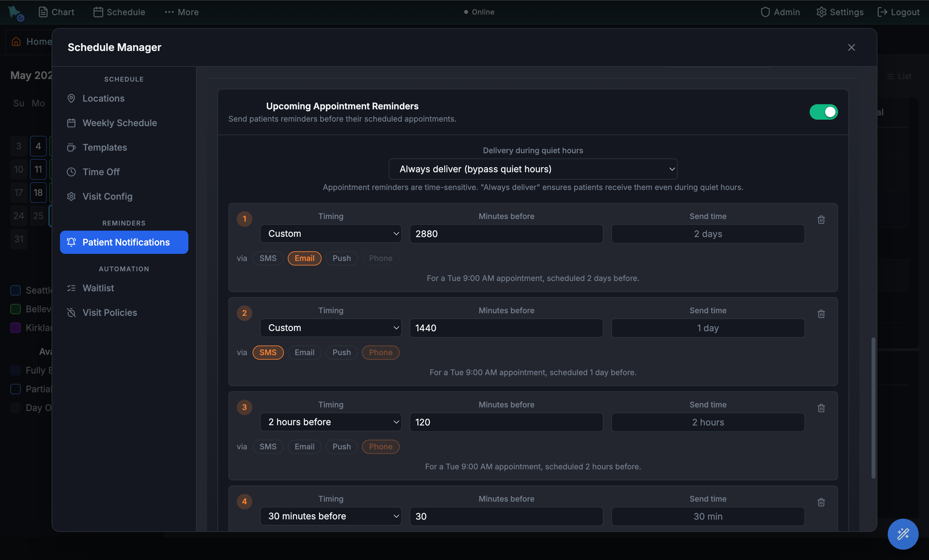Click the Logout arrow icon

[x=882, y=12]
